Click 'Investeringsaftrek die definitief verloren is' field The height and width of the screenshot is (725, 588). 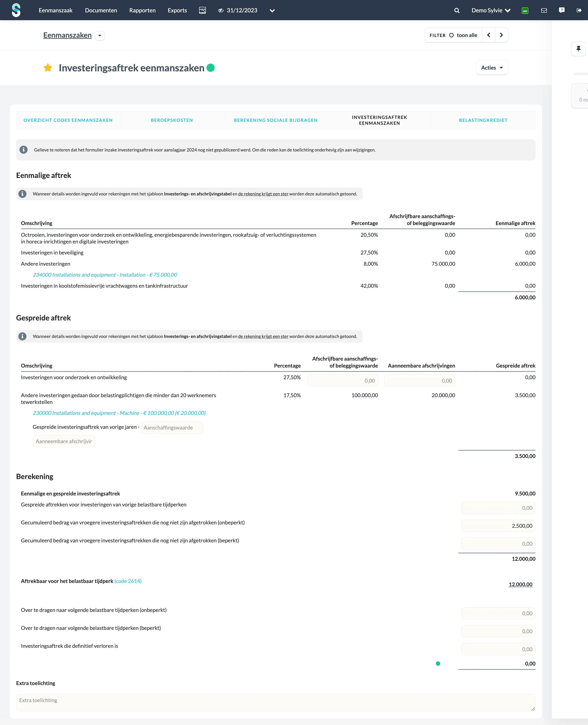[498, 649]
